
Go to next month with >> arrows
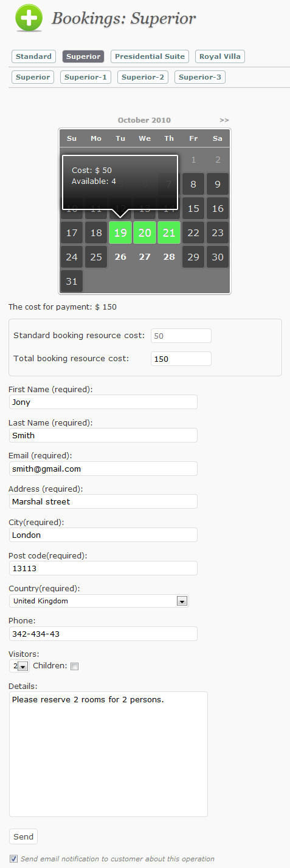click(x=224, y=120)
